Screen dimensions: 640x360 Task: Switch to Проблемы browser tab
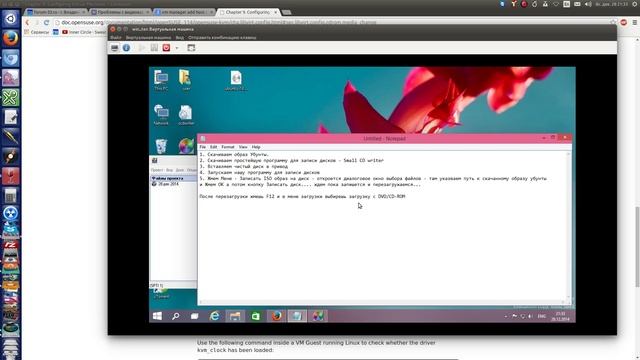pos(120,12)
